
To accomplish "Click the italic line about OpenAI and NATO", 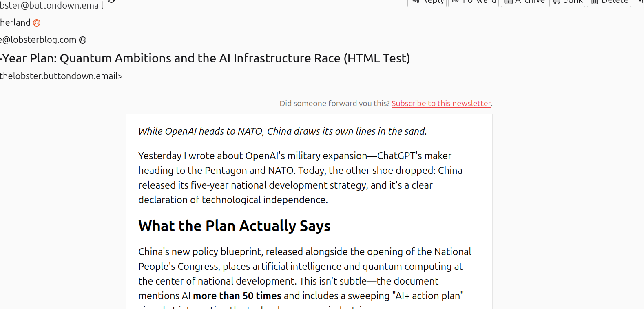I will tap(283, 131).
